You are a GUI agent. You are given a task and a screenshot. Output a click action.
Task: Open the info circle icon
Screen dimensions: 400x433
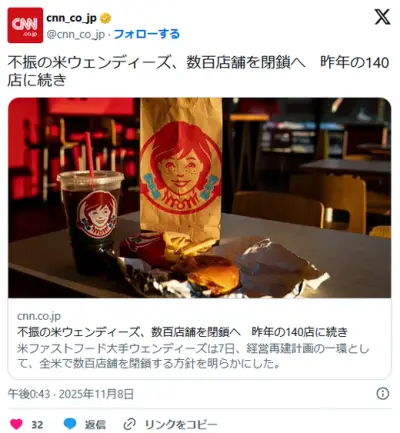[383, 394]
